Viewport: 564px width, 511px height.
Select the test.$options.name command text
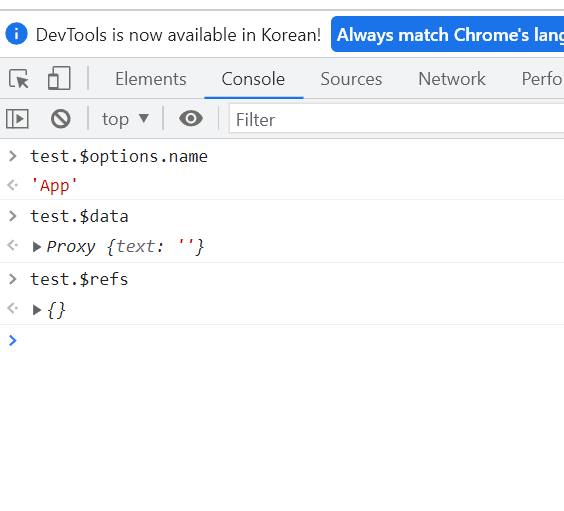tap(119, 156)
